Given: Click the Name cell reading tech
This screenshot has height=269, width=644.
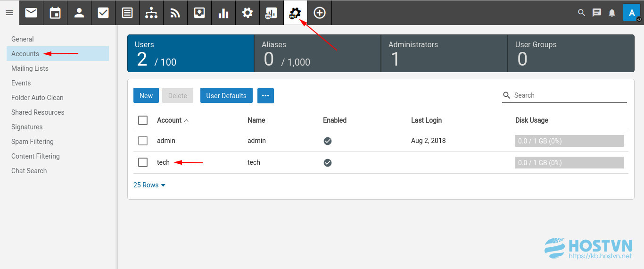Looking at the screenshot, I should click(x=254, y=162).
